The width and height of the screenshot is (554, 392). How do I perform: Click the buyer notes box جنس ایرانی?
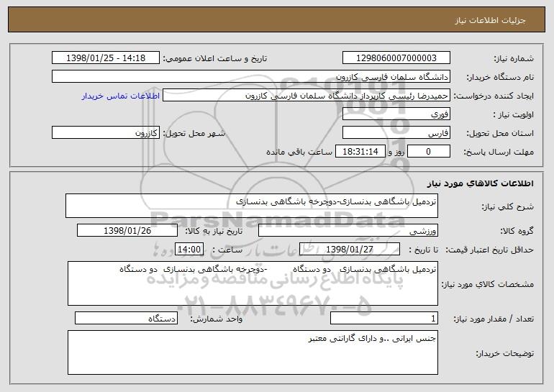point(253,352)
